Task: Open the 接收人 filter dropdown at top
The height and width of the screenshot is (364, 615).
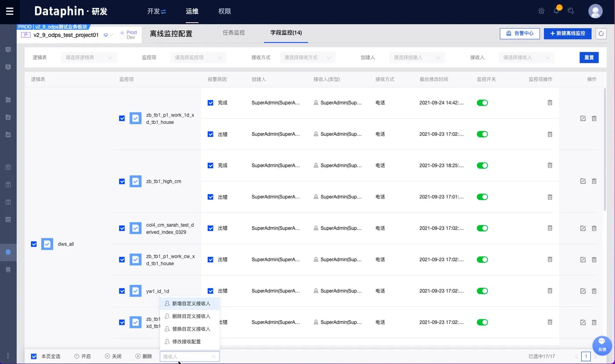Action: [527, 58]
